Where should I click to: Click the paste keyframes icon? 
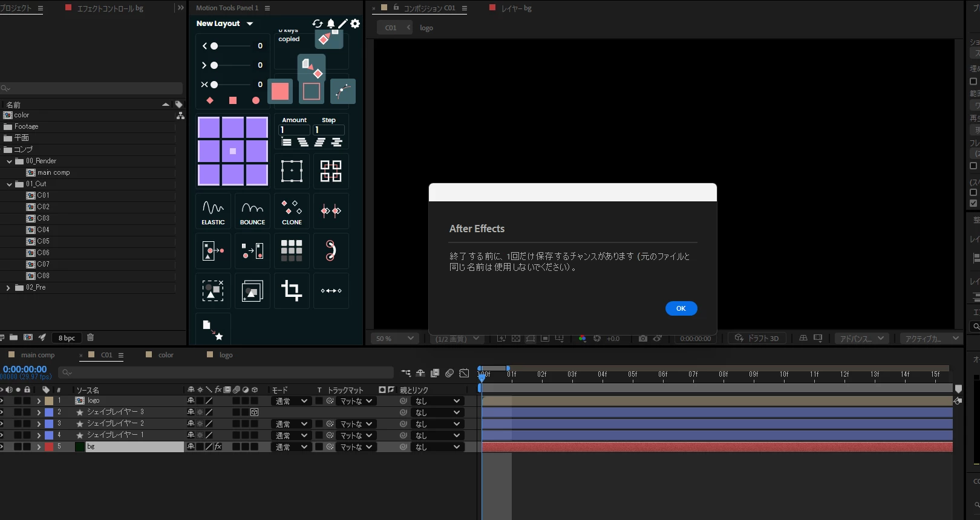pos(312,67)
